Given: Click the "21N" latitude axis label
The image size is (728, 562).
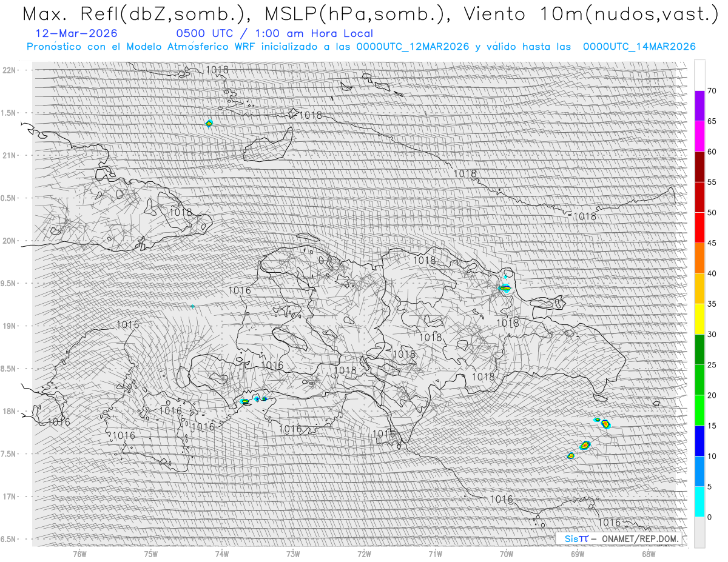Looking at the screenshot, I should (10, 155).
